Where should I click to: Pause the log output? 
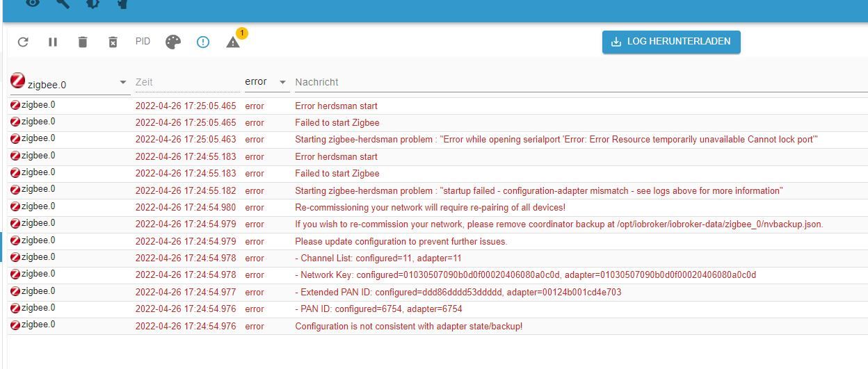click(53, 42)
